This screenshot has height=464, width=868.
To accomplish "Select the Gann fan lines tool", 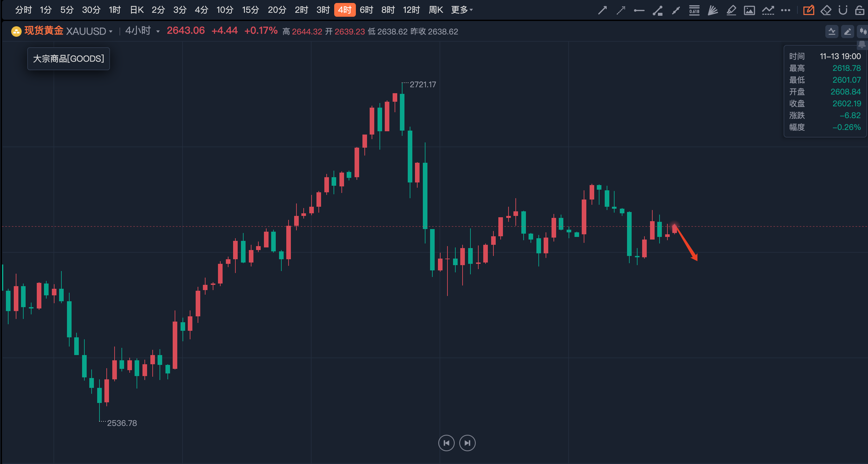I will [x=713, y=11].
